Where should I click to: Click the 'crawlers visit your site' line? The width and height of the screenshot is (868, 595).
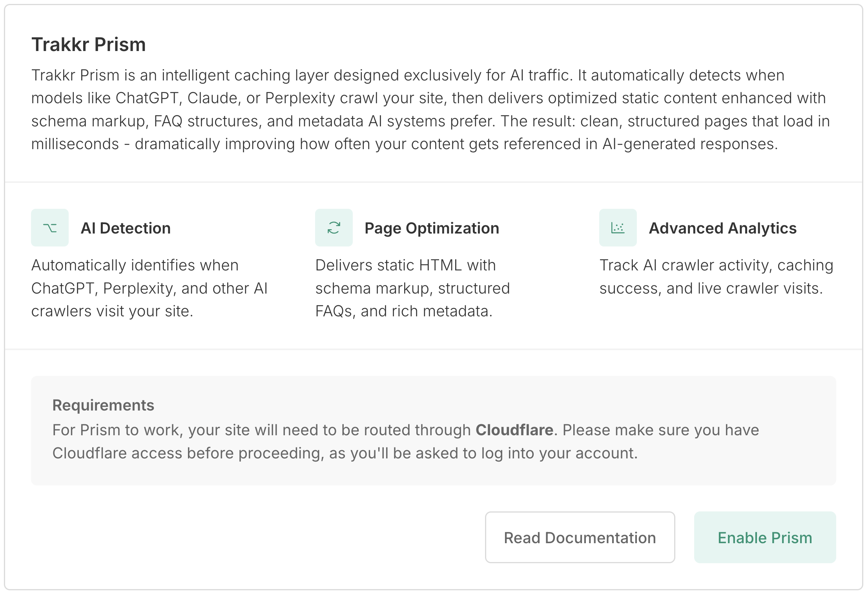112,311
